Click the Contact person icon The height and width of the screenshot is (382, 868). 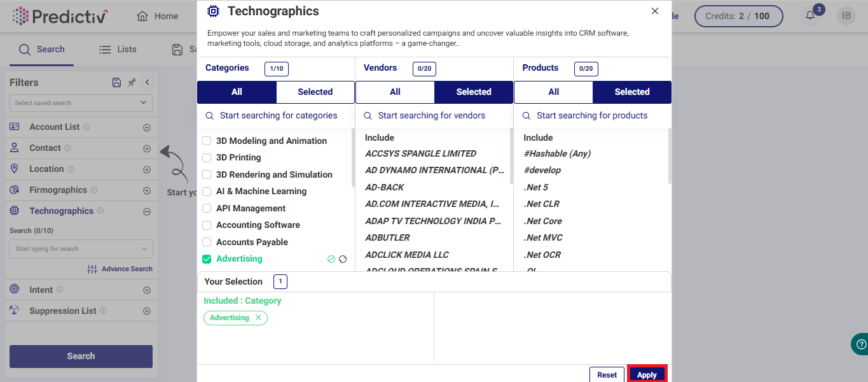tap(15, 148)
